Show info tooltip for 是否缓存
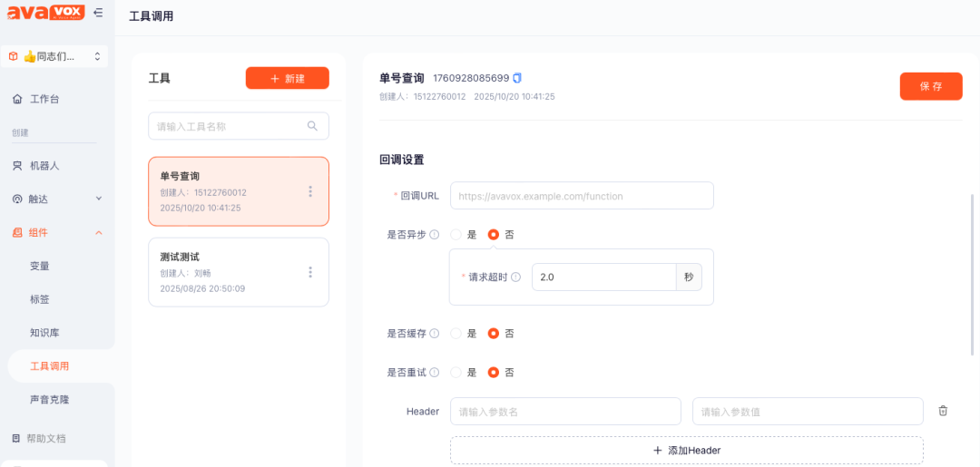Screen dimensions: 980x467 click(435, 334)
